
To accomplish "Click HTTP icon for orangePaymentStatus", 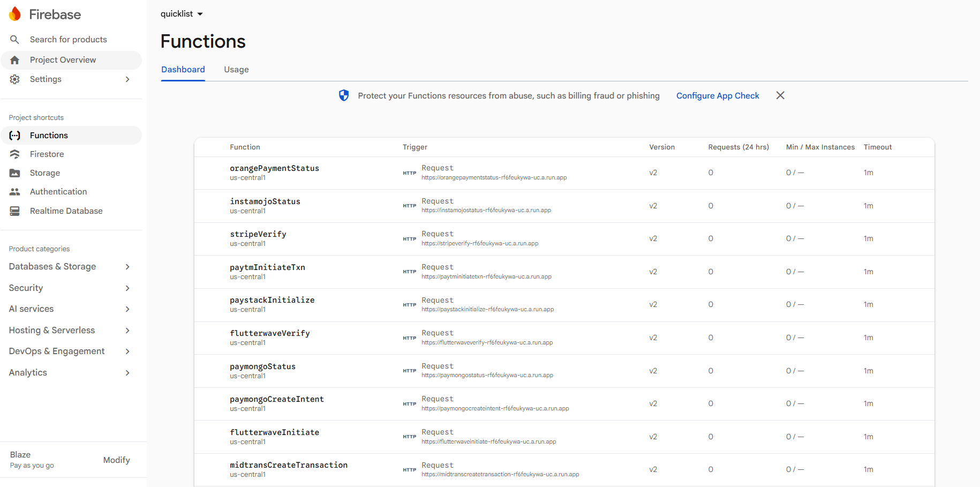I will (410, 173).
